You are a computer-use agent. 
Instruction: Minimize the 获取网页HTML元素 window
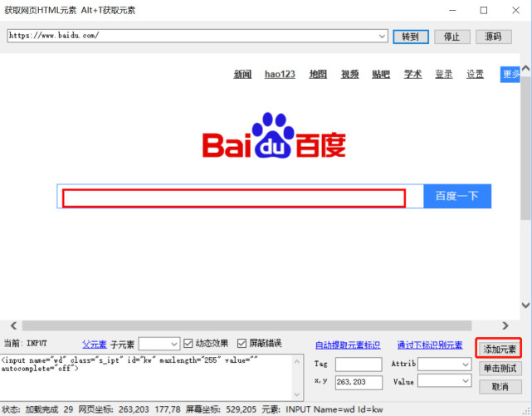[452, 10]
